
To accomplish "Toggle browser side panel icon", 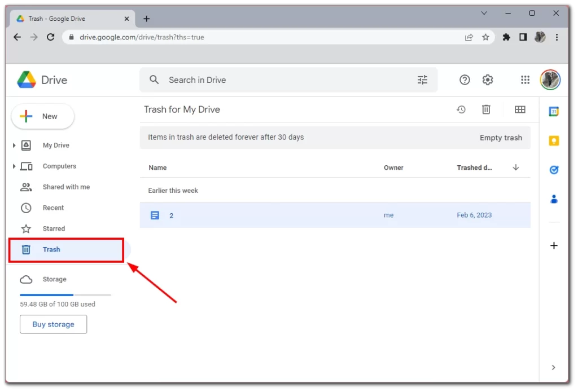I will pyautogui.click(x=523, y=37).
